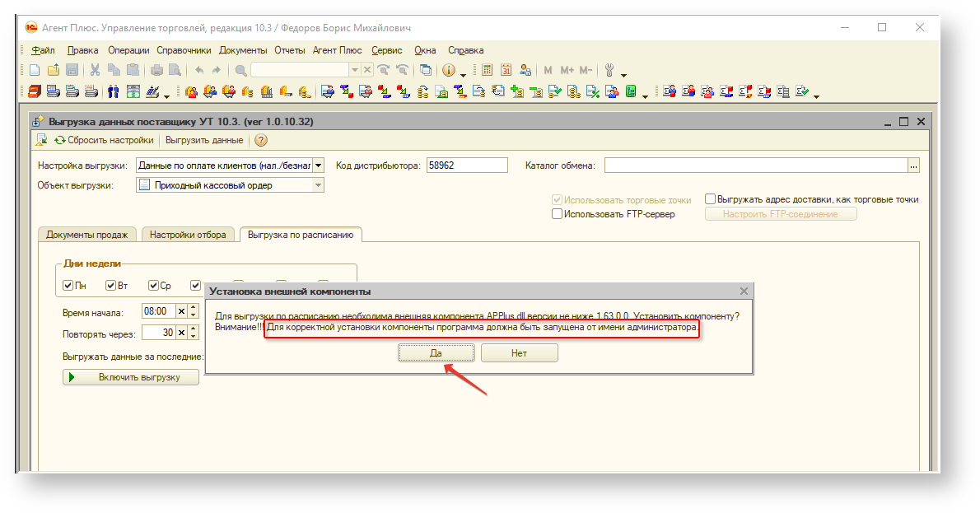The image size is (980, 513).
Task: Click the red filing cabinet icon
Action: [x=35, y=92]
